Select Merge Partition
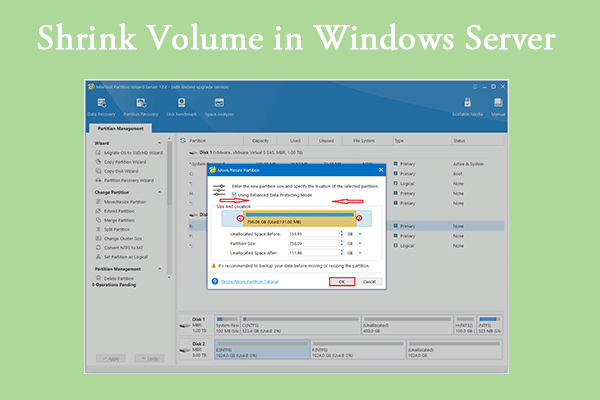 tap(115, 220)
